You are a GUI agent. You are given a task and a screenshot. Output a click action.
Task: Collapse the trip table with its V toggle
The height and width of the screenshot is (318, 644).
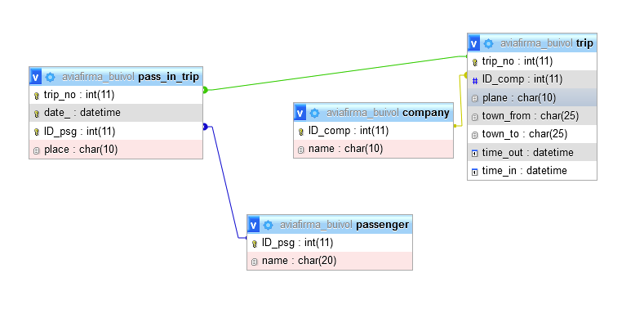(474, 43)
